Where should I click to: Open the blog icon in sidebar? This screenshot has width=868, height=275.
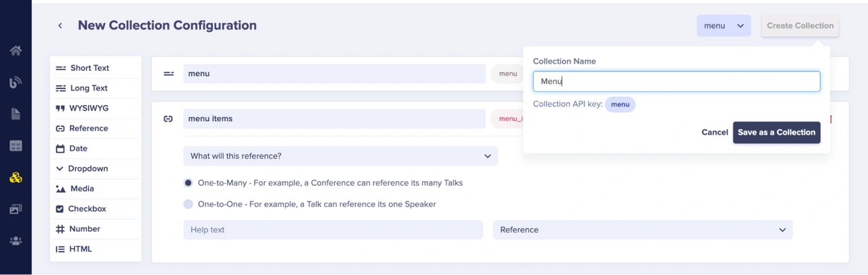point(15,82)
